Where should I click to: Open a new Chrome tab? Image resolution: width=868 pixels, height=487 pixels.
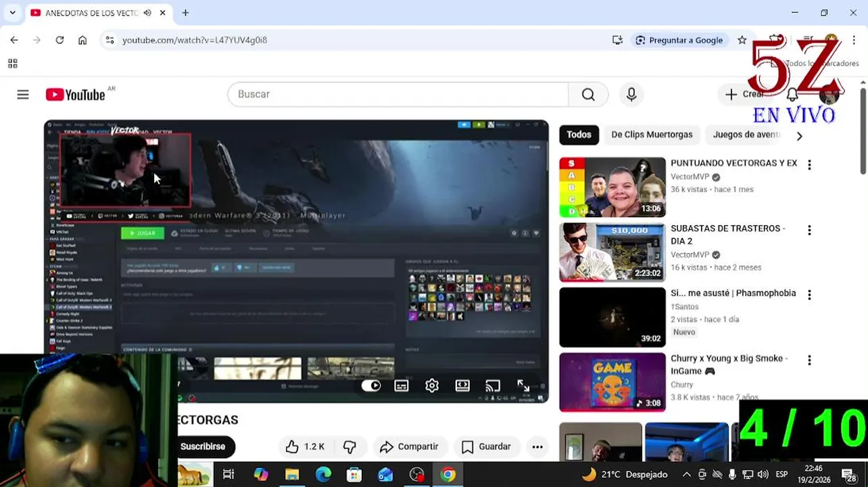point(185,13)
